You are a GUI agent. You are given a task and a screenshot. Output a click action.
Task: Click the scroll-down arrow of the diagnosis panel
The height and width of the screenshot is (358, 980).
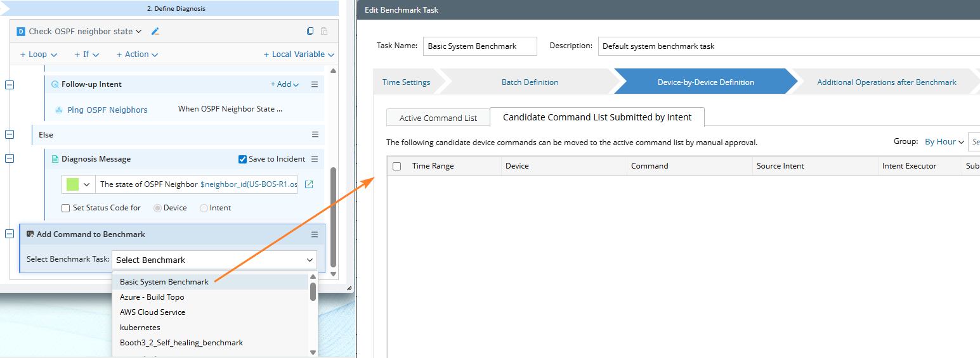334,274
